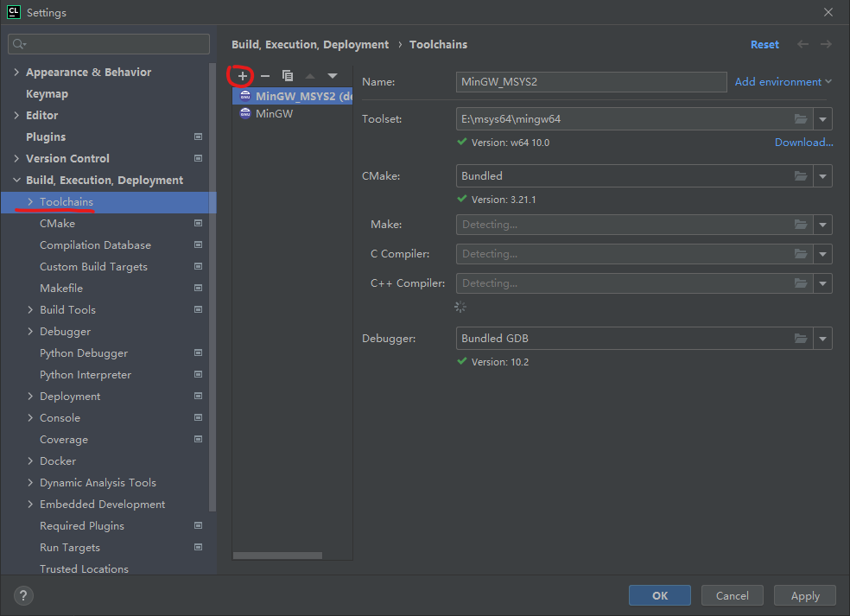Navigate back with left arrow
Viewport: 850px width, 616px height.
point(802,44)
